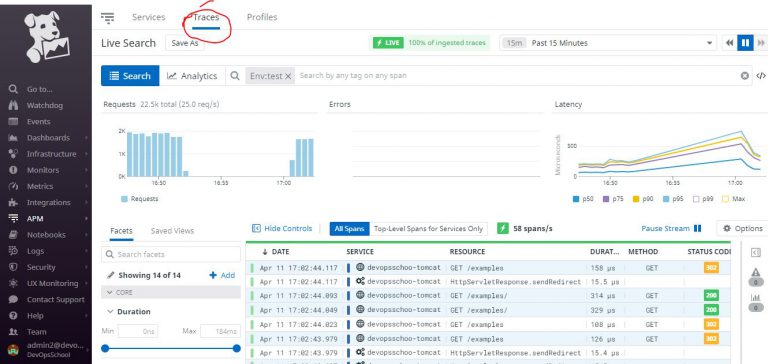
Task: Select Top-Level Spans for Services Only
Action: coord(429,228)
